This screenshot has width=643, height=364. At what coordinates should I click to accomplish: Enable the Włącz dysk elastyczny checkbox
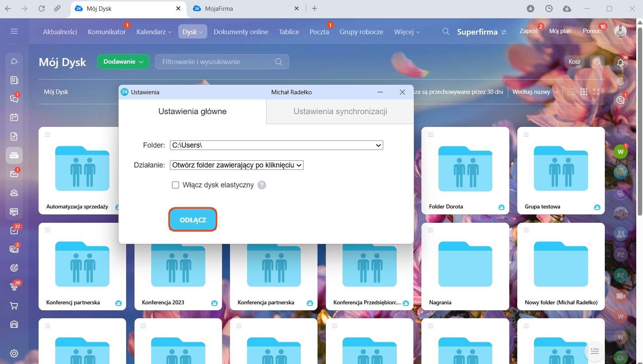pos(175,185)
